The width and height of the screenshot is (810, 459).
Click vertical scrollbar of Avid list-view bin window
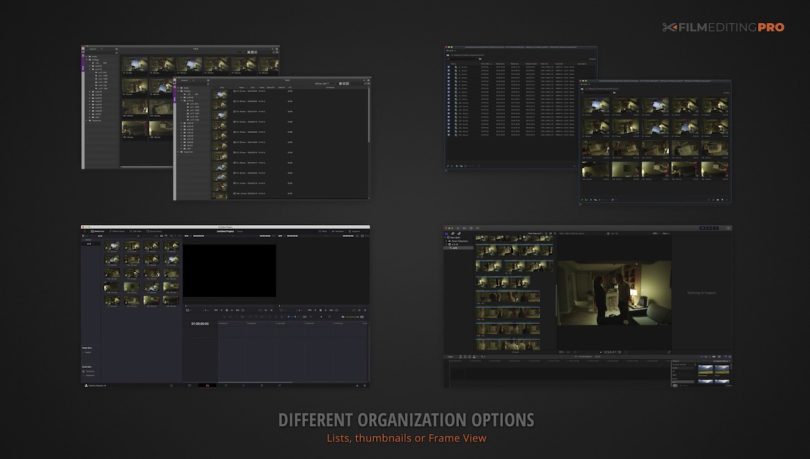[x=369, y=115]
